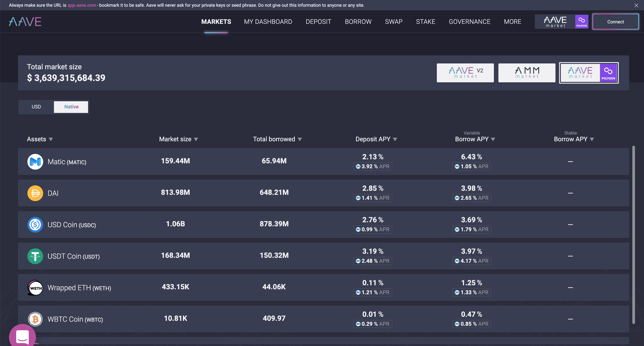Click Matic deposit APY 2.13 %
644x346 pixels.
[x=373, y=157]
